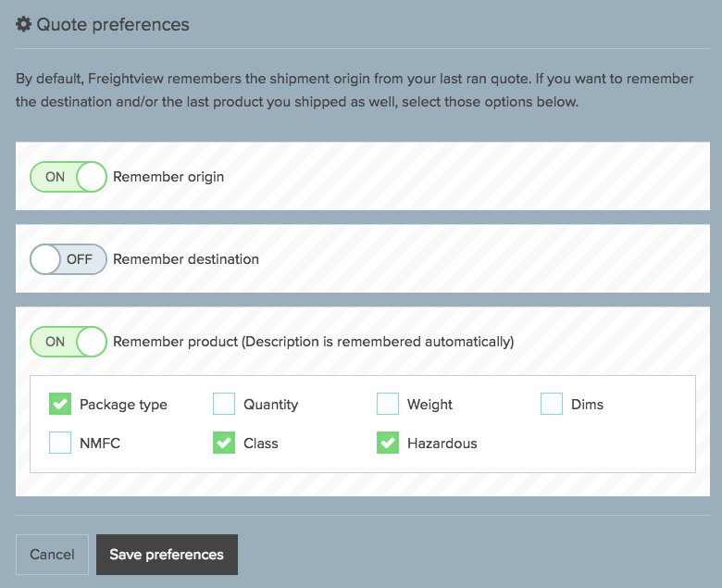The height and width of the screenshot is (588, 722).
Task: Turn off the Remember origin switch
Action: (68, 177)
